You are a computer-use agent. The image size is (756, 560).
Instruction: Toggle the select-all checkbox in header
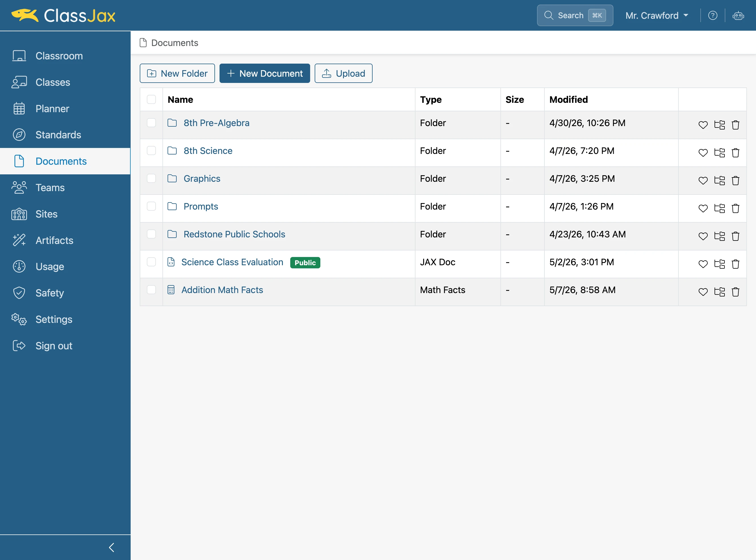coord(151,99)
